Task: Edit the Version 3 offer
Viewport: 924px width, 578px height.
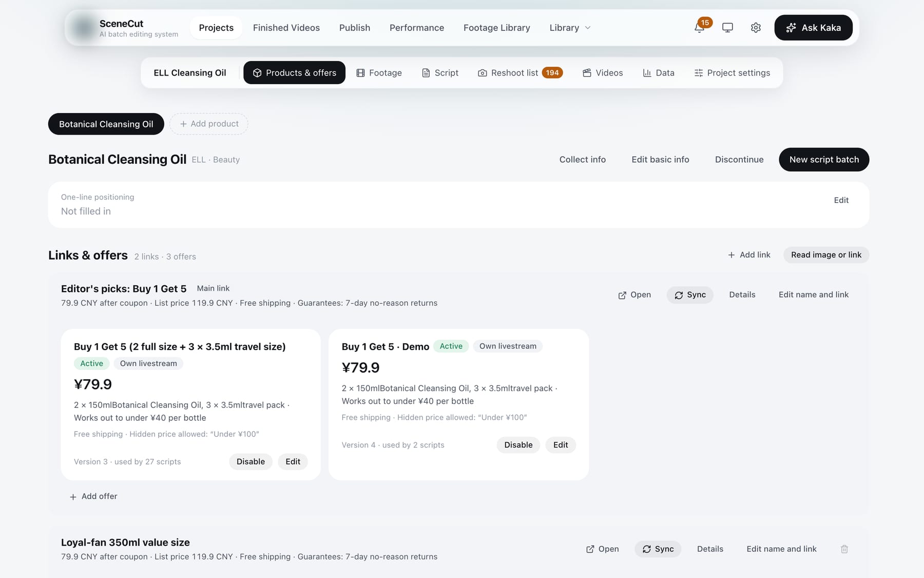Action: point(293,462)
